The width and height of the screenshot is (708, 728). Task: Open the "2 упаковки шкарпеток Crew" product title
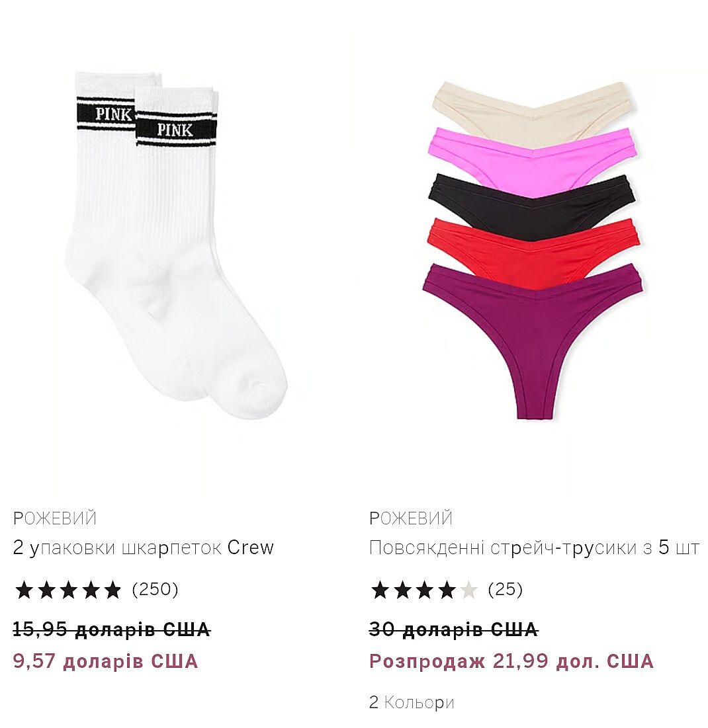(144, 548)
